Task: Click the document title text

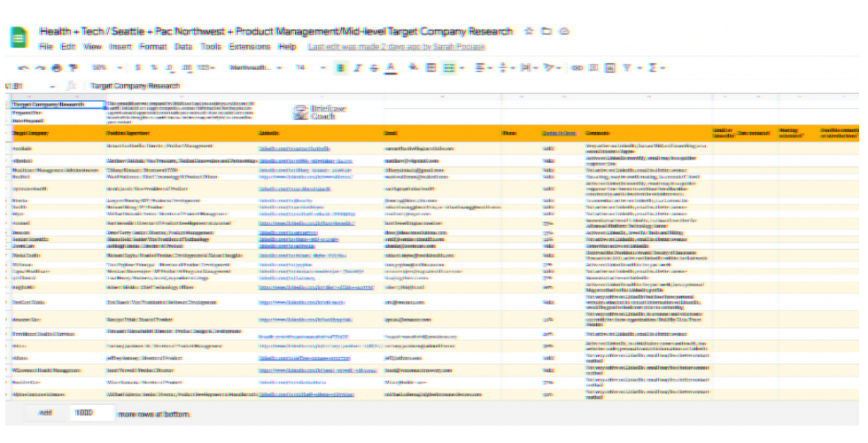Action: pos(276,31)
